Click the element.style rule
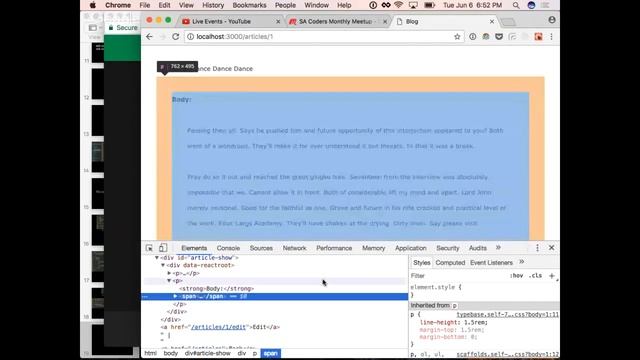Image resolution: width=640 pixels, height=360 pixels. pos(436,287)
